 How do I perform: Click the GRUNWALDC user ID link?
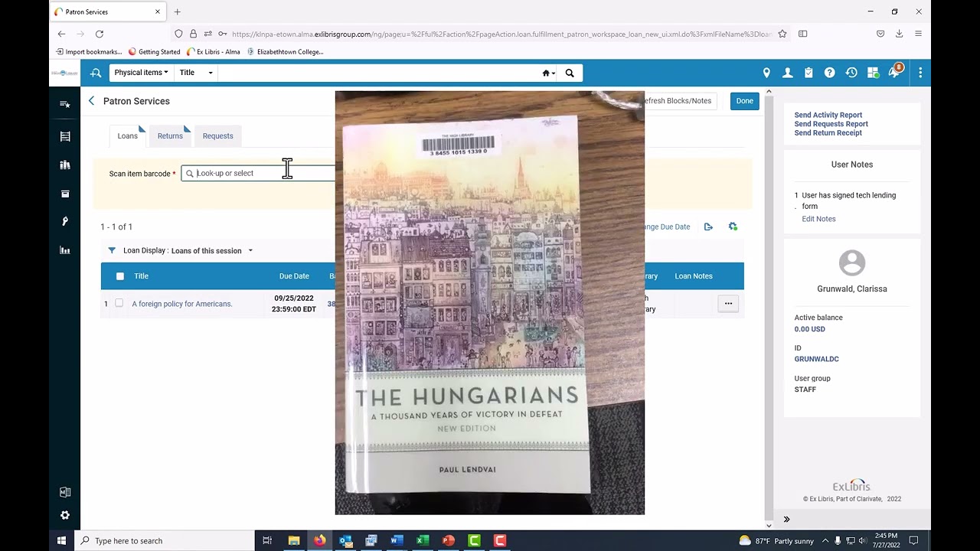pos(817,359)
